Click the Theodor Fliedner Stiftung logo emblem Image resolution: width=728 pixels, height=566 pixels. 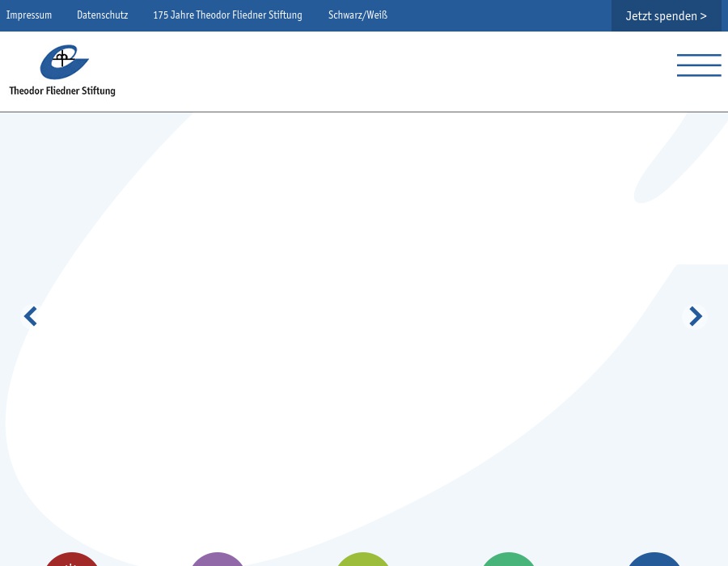(64, 62)
